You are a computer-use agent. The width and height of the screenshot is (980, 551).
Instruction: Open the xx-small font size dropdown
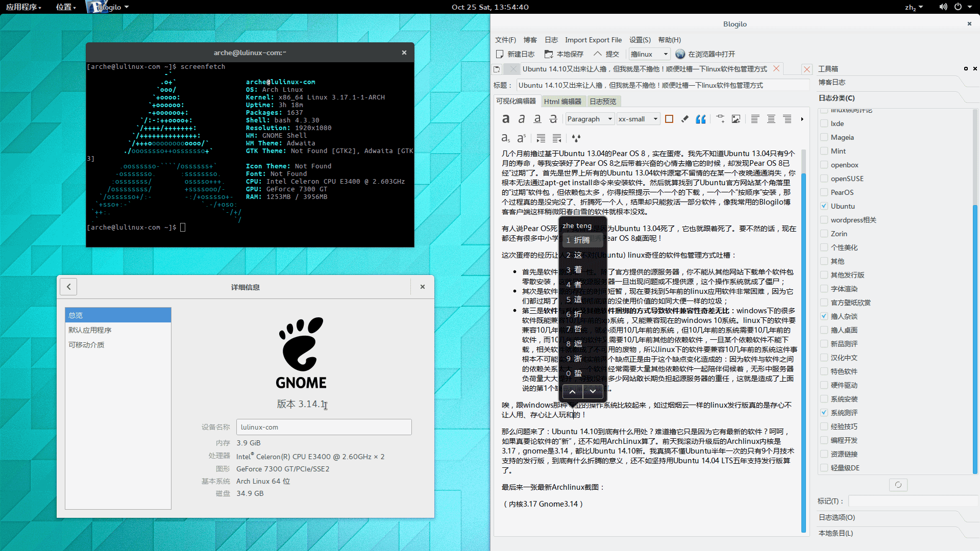pos(639,119)
